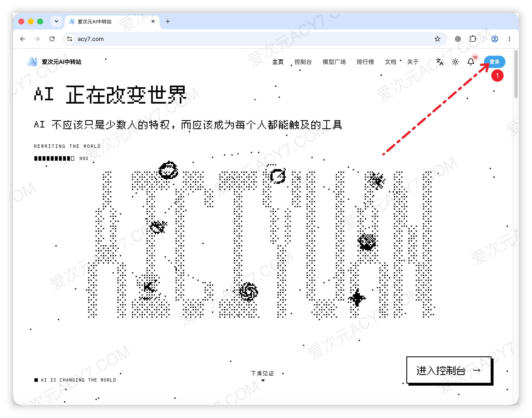Open 关于 in the navigation
532x418 pixels.
[413, 62]
